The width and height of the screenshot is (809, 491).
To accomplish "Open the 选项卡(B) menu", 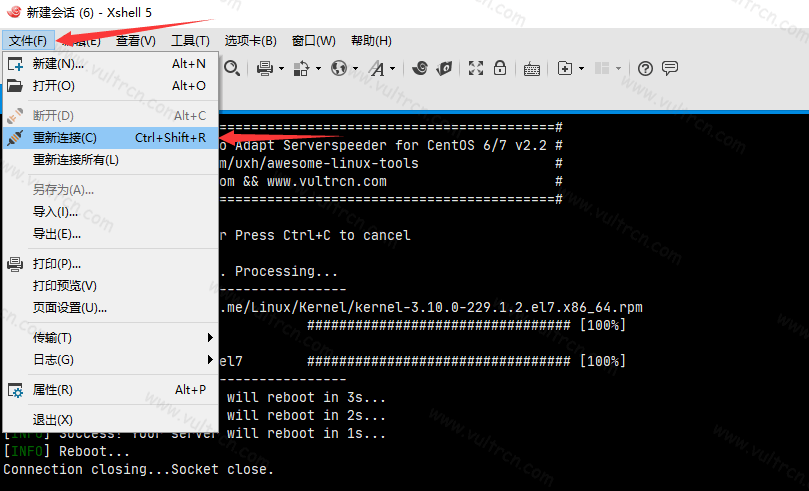I will click(x=251, y=41).
